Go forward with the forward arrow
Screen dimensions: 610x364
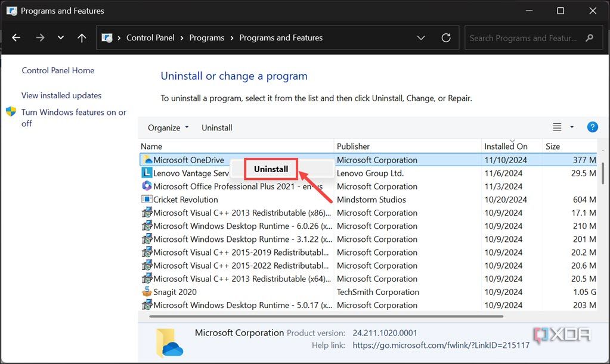click(x=40, y=38)
